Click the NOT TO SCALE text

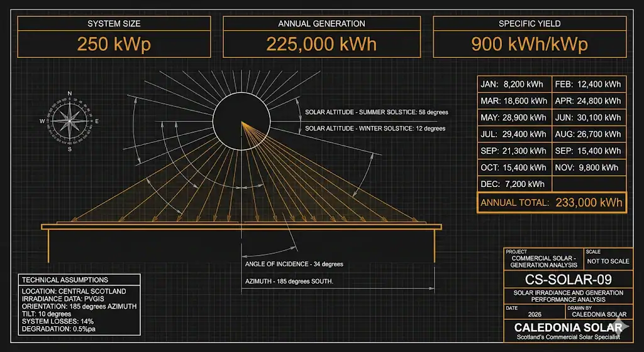pos(608,261)
